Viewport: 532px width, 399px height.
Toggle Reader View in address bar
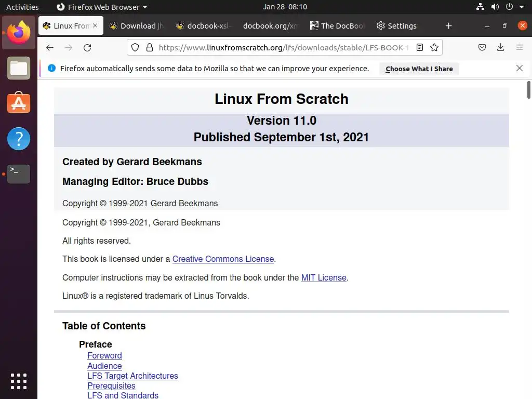420,47
